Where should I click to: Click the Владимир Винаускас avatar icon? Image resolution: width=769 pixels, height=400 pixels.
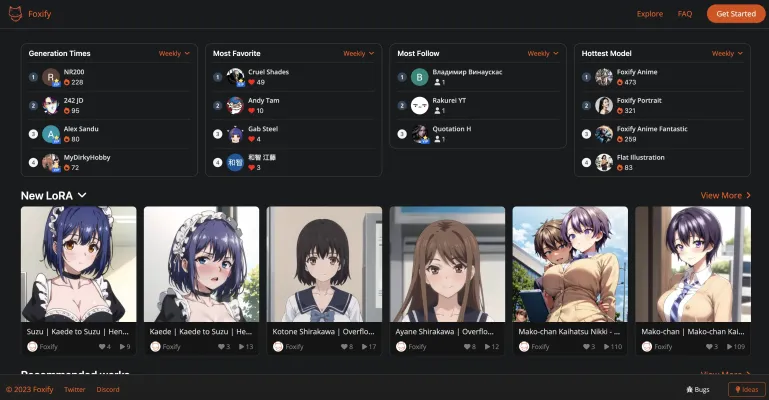420,77
